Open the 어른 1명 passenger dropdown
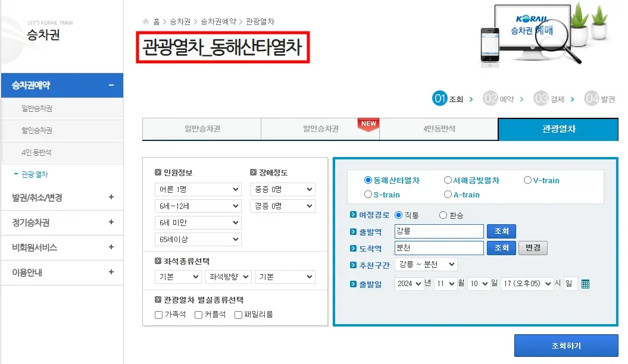628x364 pixels. click(x=198, y=189)
